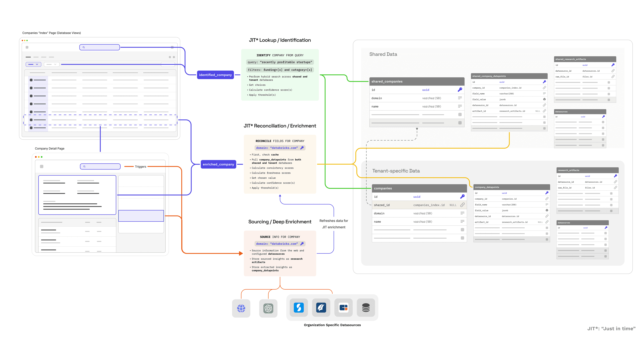Select the jsonb cube icon on field_value
This screenshot has height=340, width=644.
(545, 99)
